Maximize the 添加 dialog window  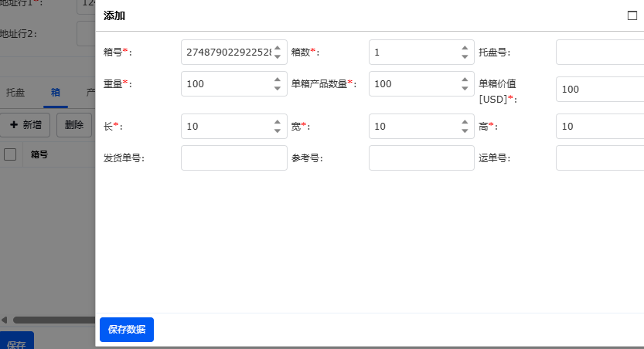632,15
